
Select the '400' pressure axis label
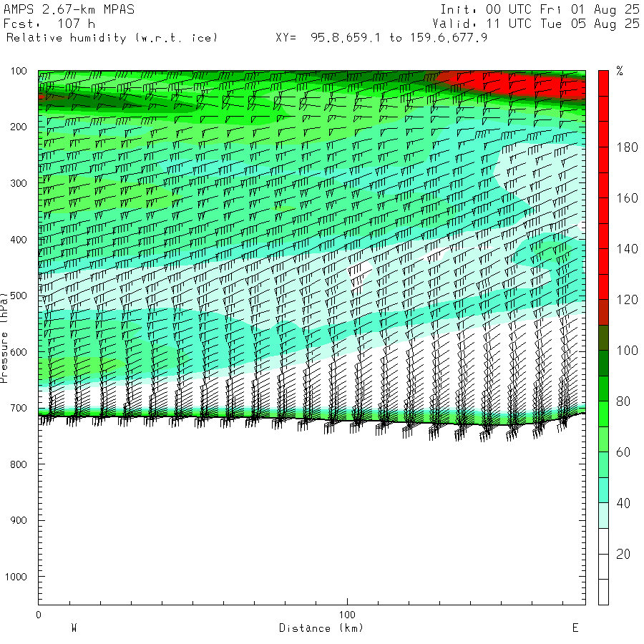click(19, 240)
